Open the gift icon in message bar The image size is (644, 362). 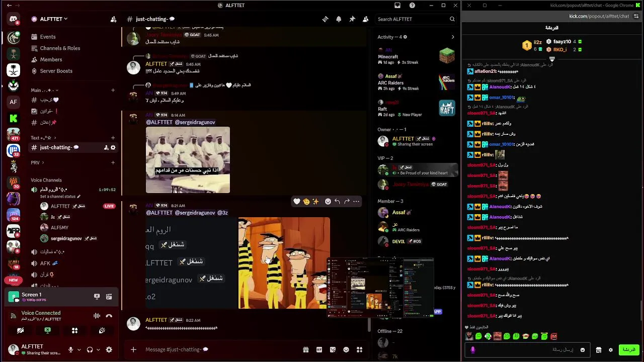click(305, 349)
